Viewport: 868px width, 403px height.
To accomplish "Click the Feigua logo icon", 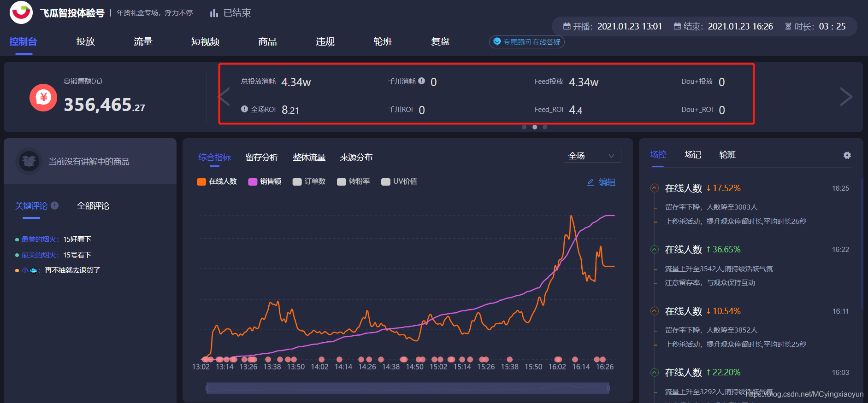I will click(21, 12).
